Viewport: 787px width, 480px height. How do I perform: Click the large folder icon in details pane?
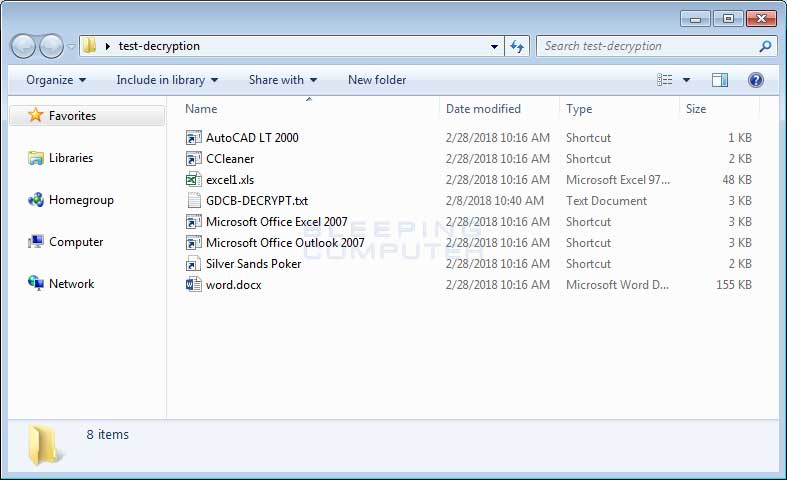(x=44, y=444)
